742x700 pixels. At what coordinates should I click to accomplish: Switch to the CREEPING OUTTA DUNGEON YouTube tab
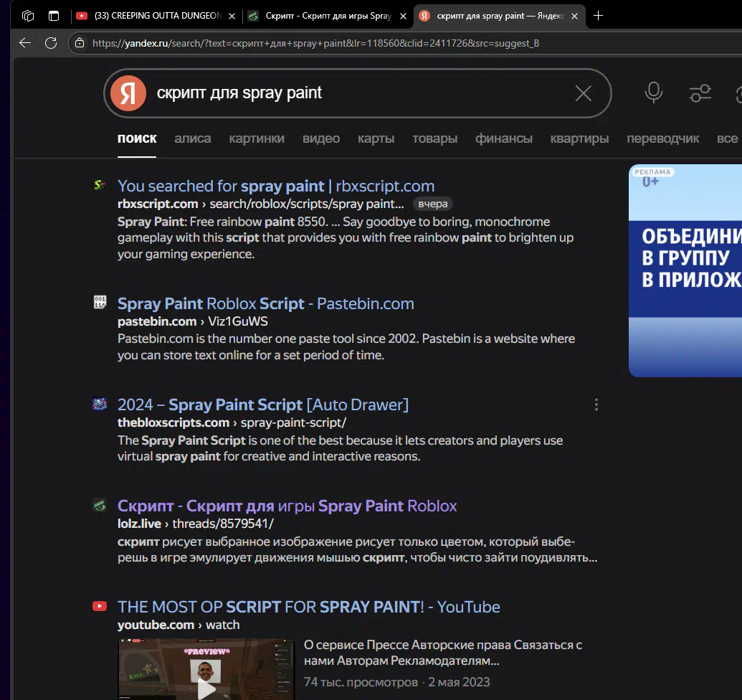(x=156, y=16)
